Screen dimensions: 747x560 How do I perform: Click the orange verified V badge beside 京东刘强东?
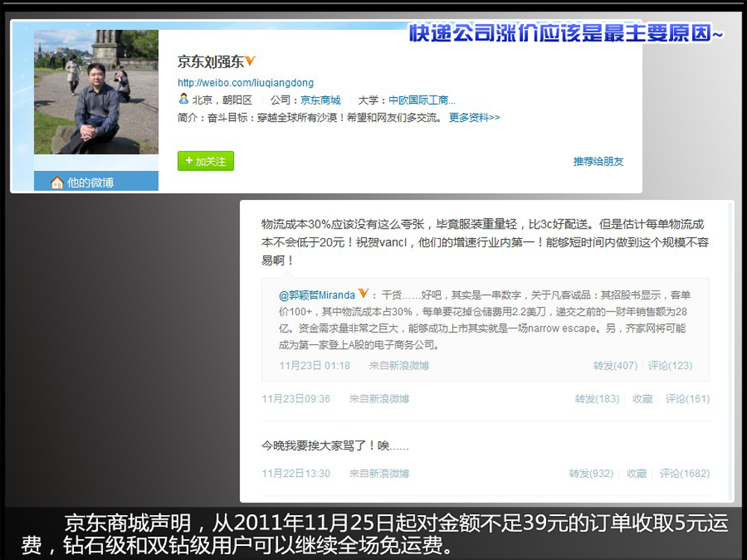pyautogui.click(x=250, y=60)
